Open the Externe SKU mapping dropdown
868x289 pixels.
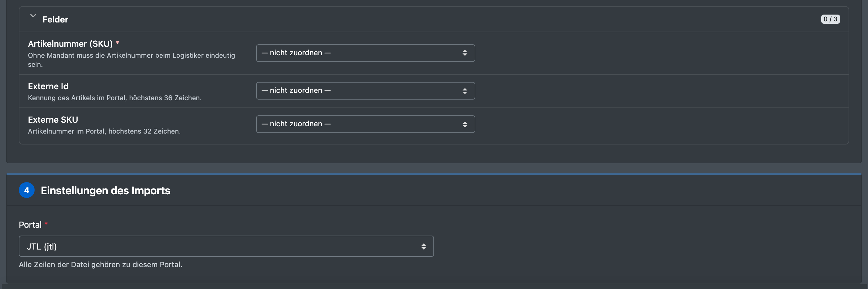365,124
